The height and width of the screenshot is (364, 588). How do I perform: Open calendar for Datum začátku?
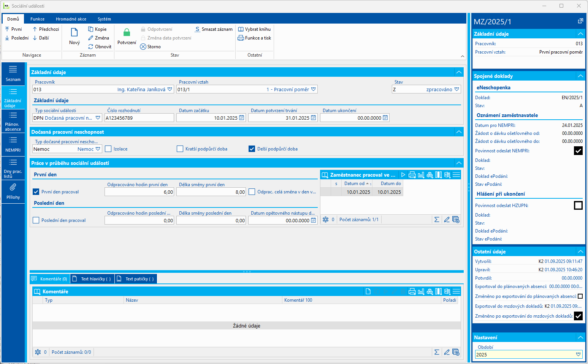click(x=241, y=118)
